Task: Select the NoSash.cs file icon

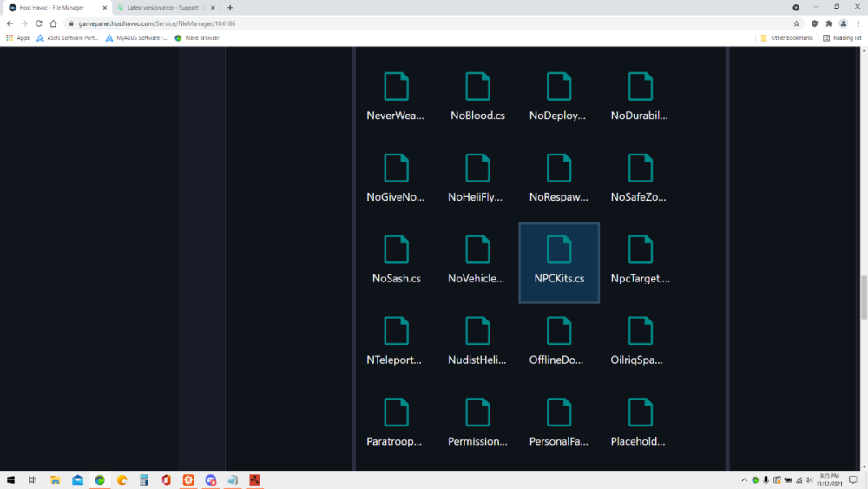Action: coord(396,249)
